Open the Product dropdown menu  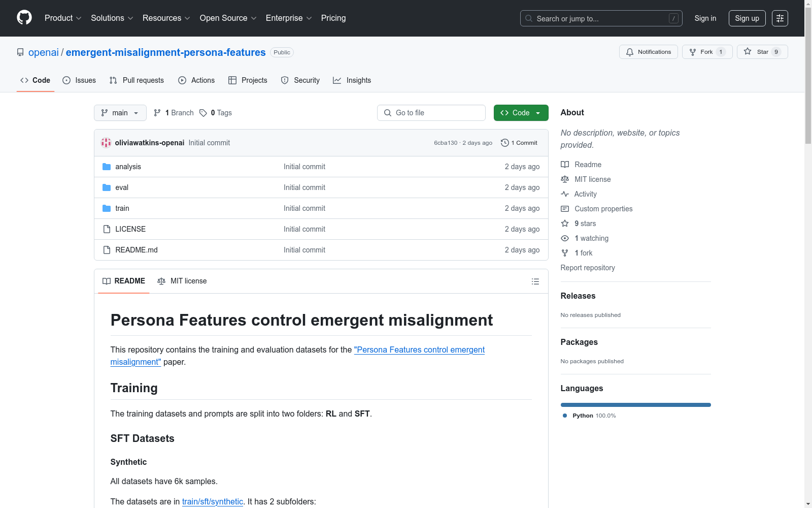[63, 18]
